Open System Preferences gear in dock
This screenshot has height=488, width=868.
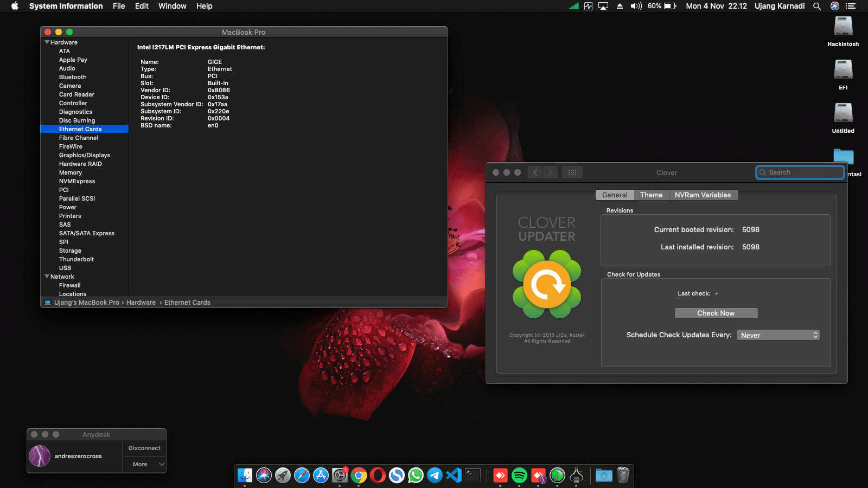click(340, 476)
